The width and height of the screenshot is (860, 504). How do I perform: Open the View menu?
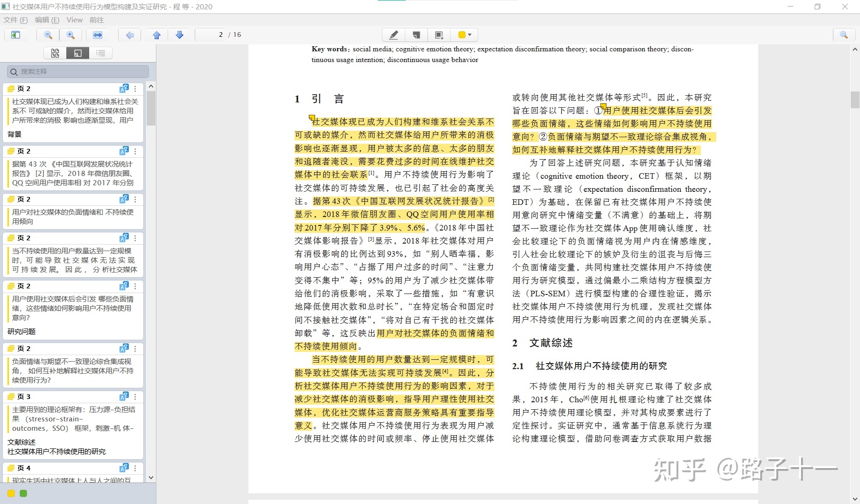click(75, 20)
